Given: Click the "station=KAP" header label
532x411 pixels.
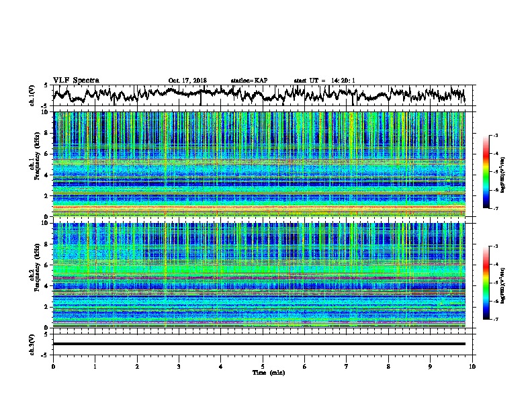Looking at the screenshot, I should point(249,81).
